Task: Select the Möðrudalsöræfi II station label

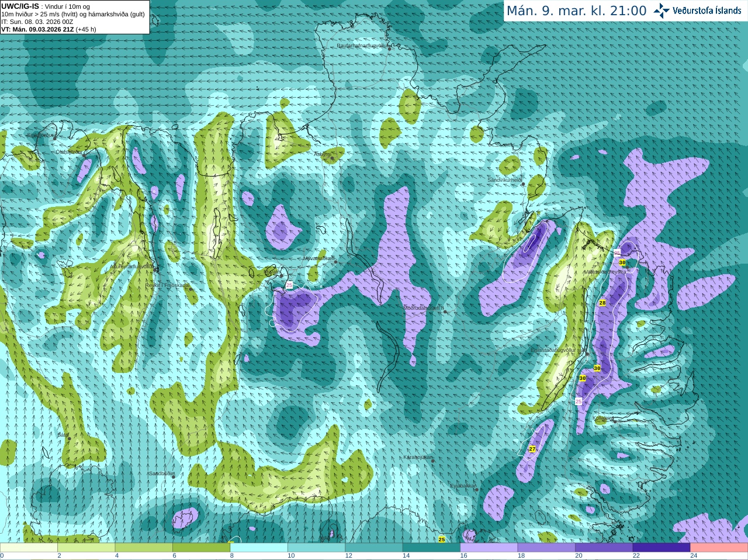Action: (423, 308)
